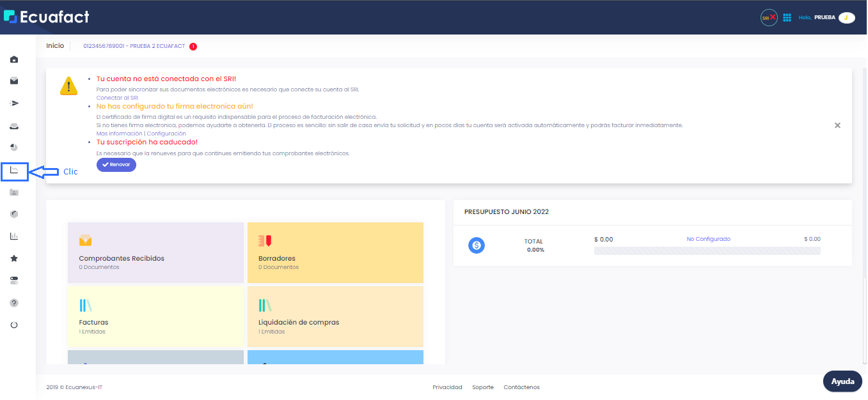
Task: Expand the Hola, PRUEBA account menu
Action: pyautogui.click(x=825, y=17)
